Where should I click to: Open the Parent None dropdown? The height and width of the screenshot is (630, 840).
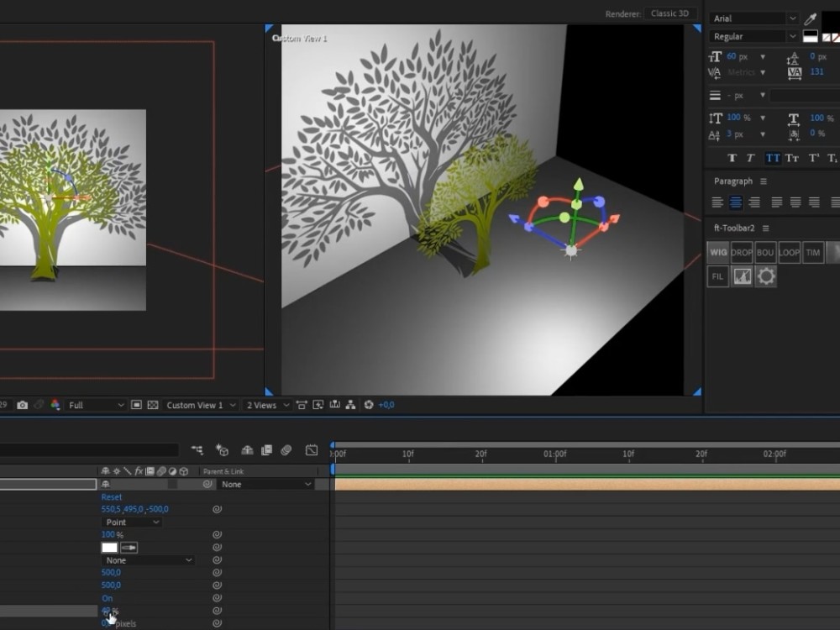[x=265, y=485]
